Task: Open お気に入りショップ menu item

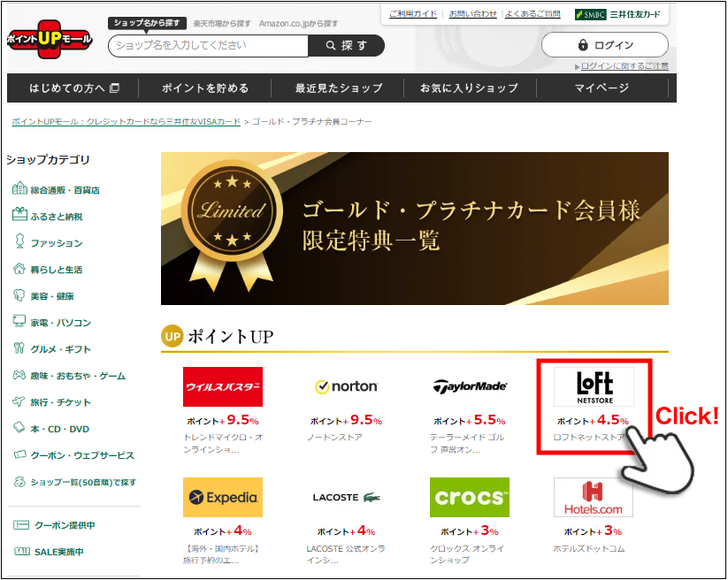Action: (470, 88)
